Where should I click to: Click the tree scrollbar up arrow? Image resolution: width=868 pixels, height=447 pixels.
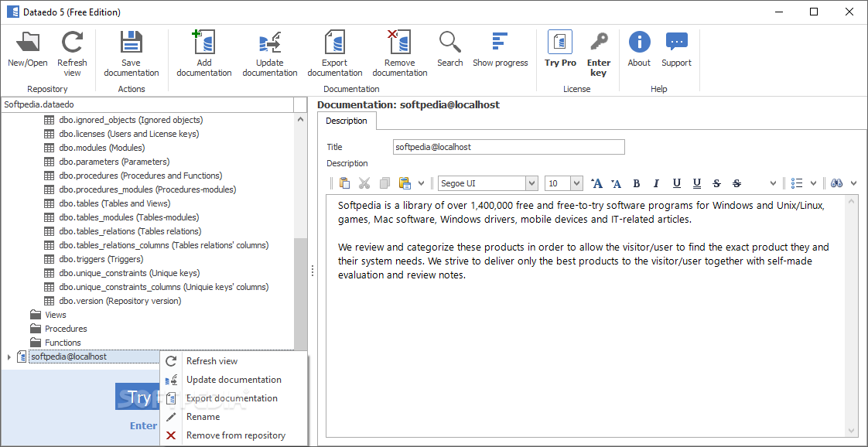300,119
